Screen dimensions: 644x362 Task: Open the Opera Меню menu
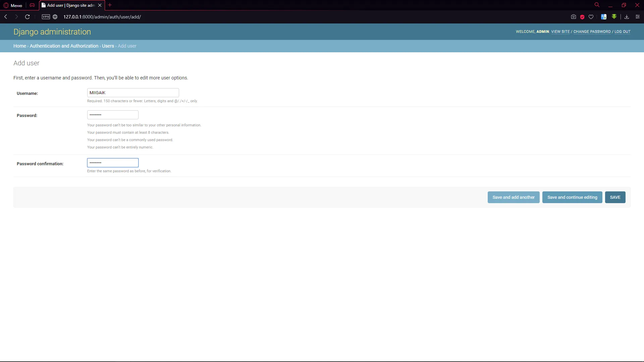pos(13,5)
